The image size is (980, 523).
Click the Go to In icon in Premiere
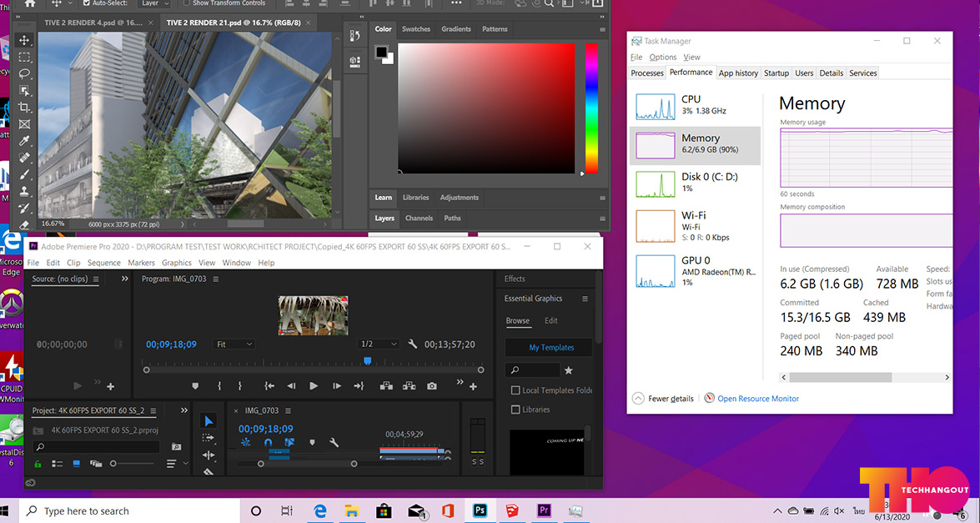(x=269, y=386)
